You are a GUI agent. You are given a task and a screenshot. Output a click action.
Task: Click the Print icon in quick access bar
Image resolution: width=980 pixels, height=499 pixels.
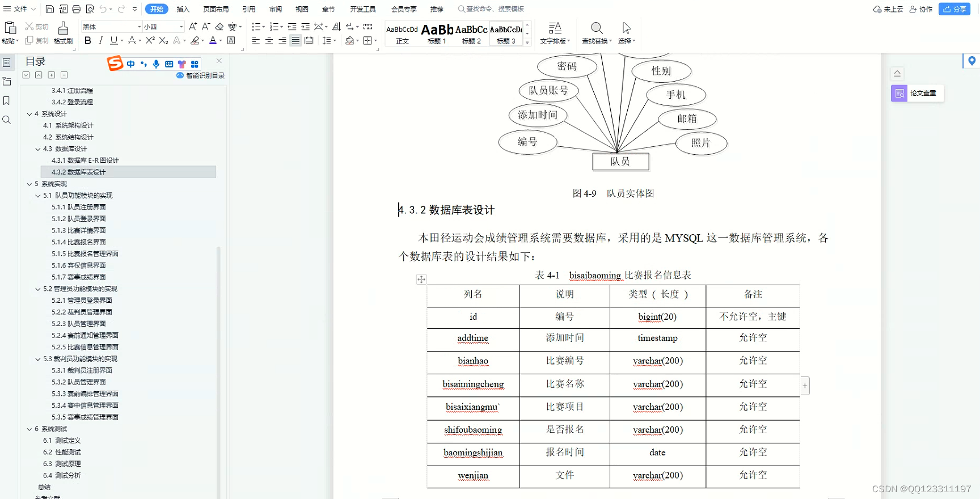(x=77, y=9)
